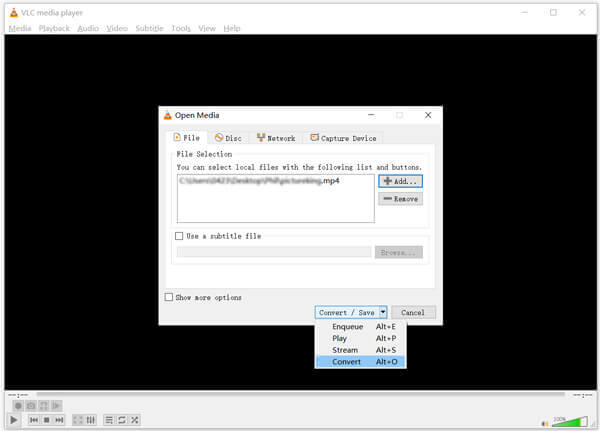
Task: Open the extended settings equalizer icon
Action: (91, 420)
